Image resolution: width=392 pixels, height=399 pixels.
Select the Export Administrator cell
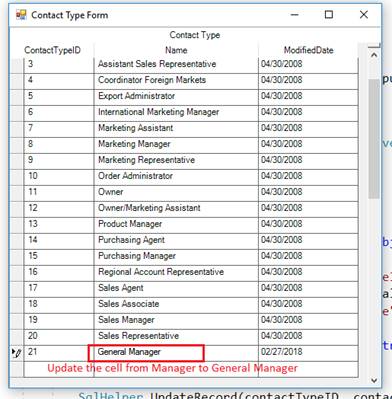176,97
